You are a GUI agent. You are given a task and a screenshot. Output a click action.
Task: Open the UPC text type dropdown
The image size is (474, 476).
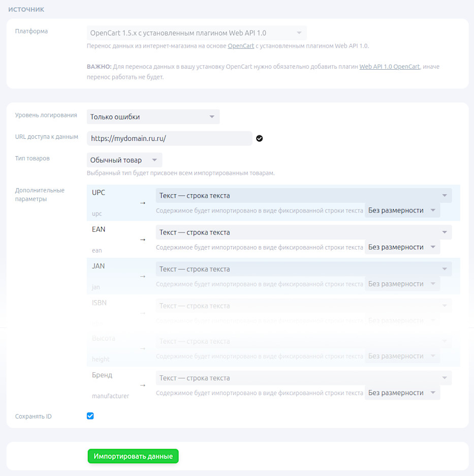point(303,196)
